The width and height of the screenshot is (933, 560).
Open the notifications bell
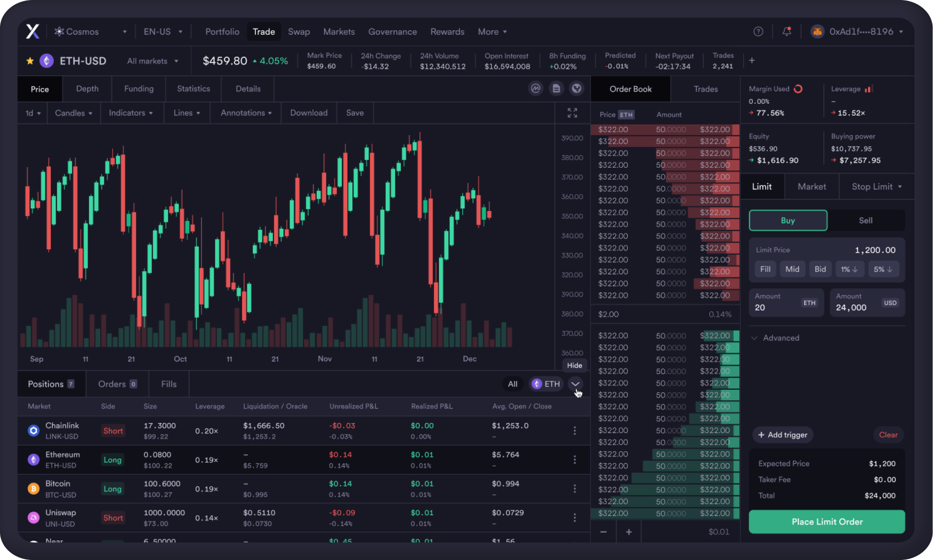tap(786, 32)
